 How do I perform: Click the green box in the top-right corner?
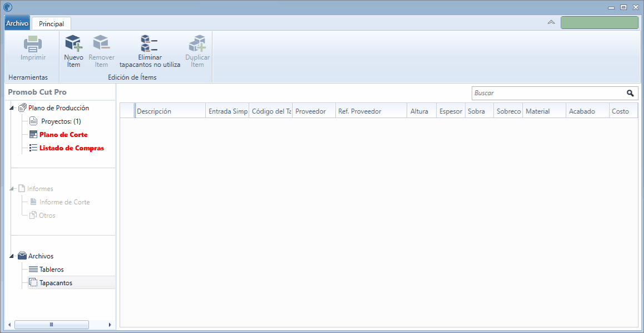(x=600, y=23)
